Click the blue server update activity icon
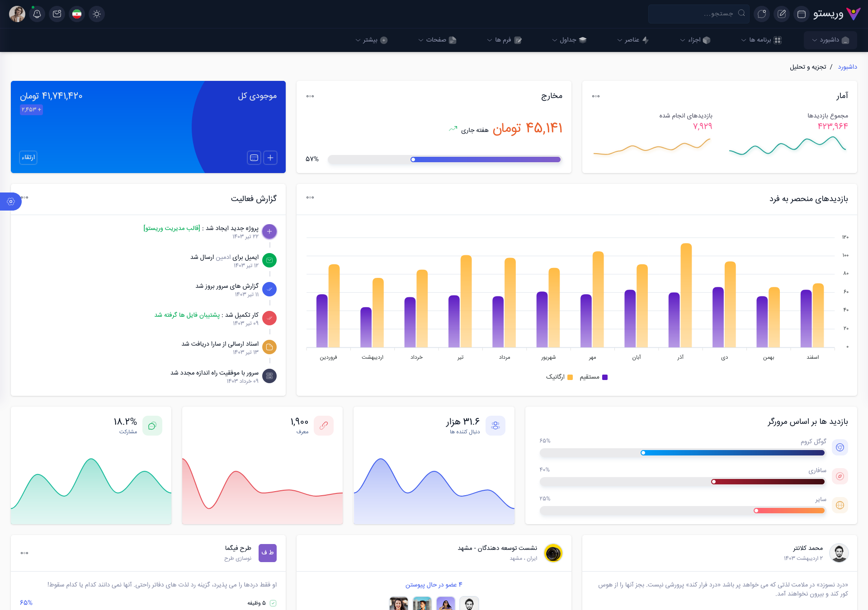Viewport: 868px width, 610px height. click(269, 289)
